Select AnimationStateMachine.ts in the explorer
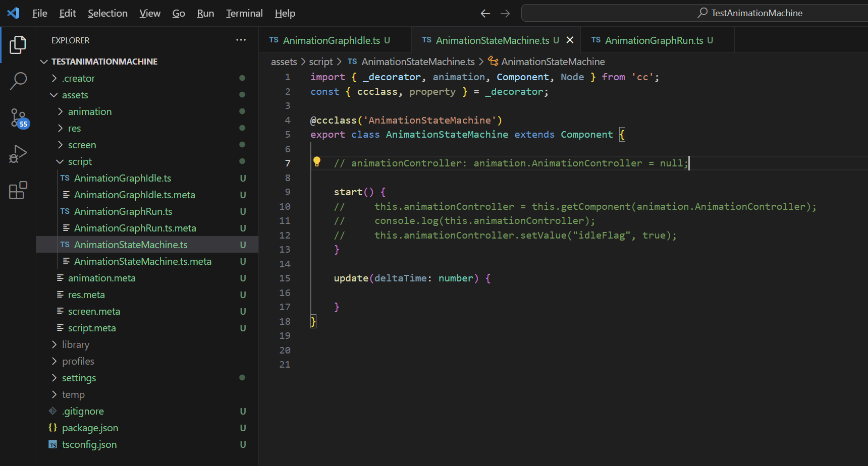The width and height of the screenshot is (868, 466). click(147, 245)
